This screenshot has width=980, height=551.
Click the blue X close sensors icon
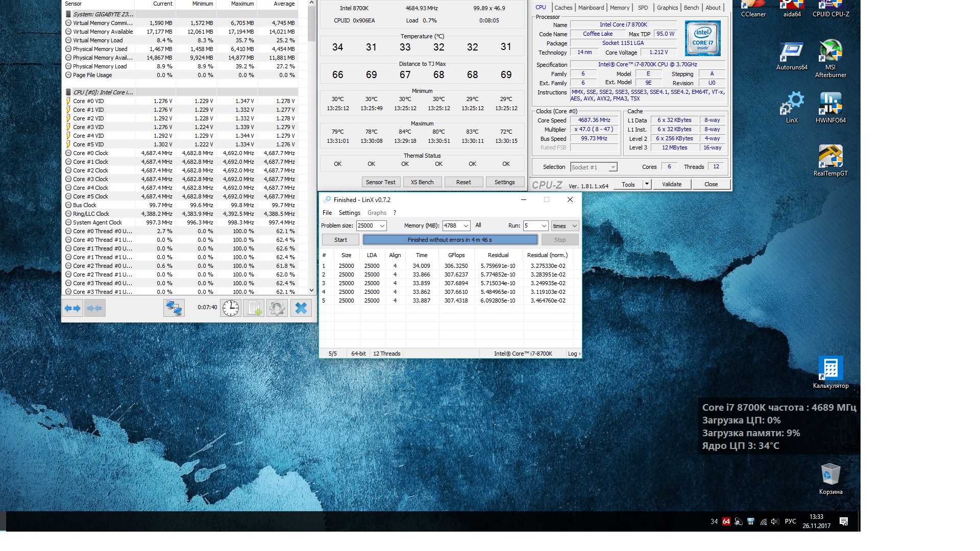301,308
